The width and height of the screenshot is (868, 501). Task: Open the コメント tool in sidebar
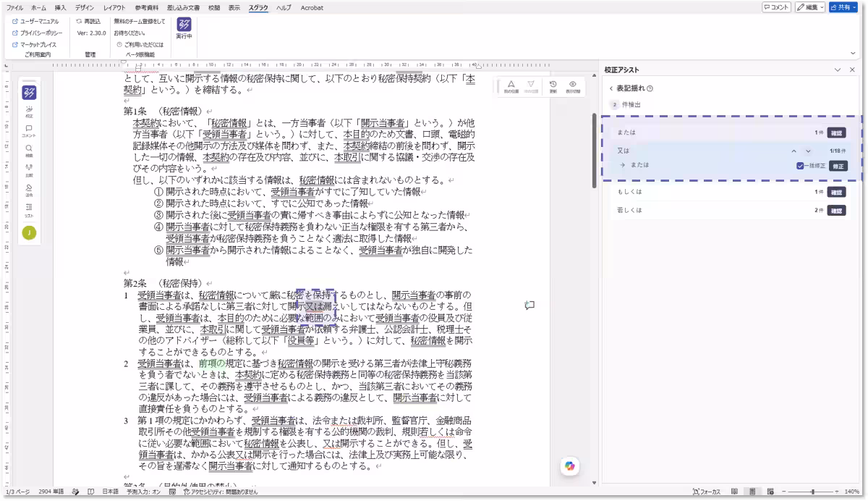click(x=29, y=131)
